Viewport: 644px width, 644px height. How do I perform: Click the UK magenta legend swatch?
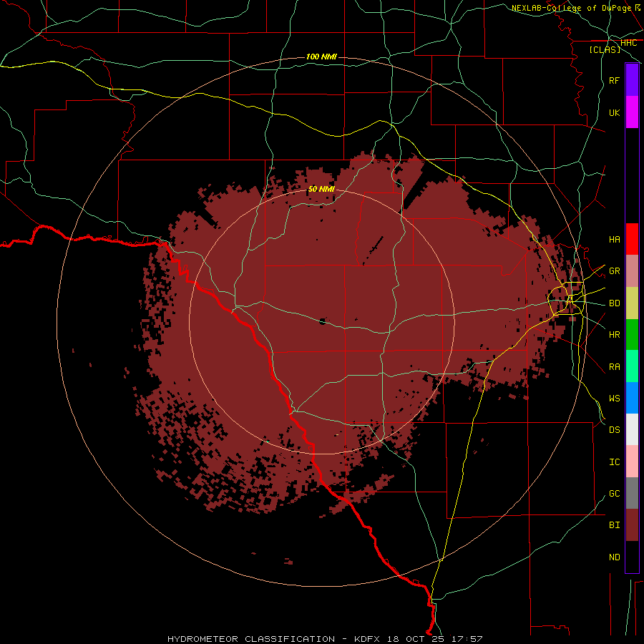tap(632, 112)
